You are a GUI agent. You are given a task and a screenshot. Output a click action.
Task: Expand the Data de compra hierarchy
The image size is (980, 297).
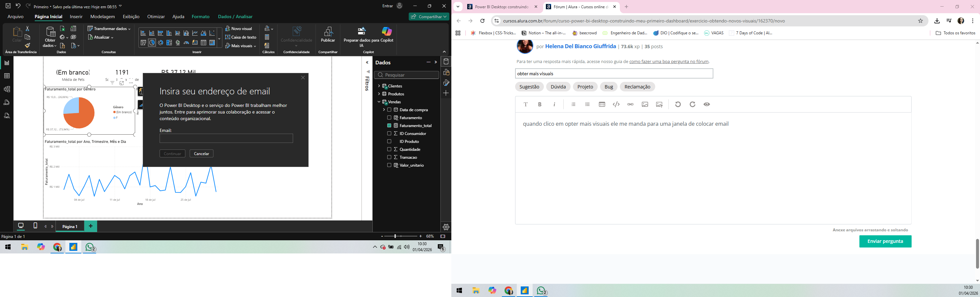384,110
